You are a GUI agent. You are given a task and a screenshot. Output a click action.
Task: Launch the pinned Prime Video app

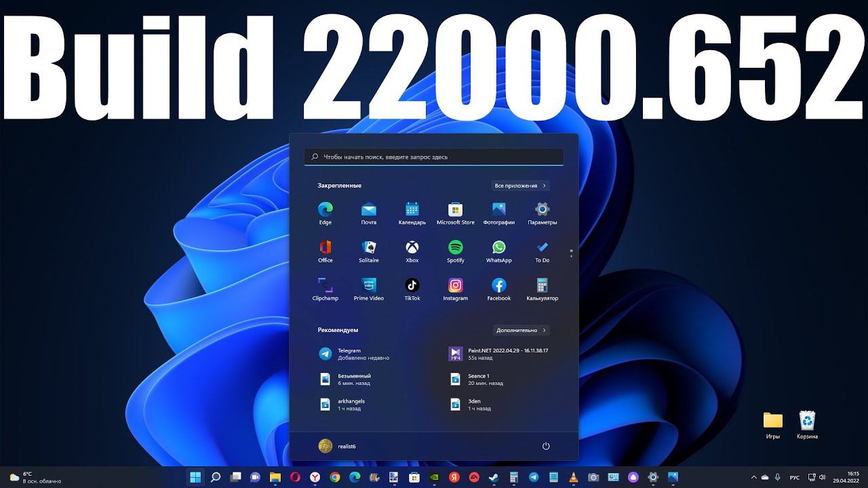point(369,289)
